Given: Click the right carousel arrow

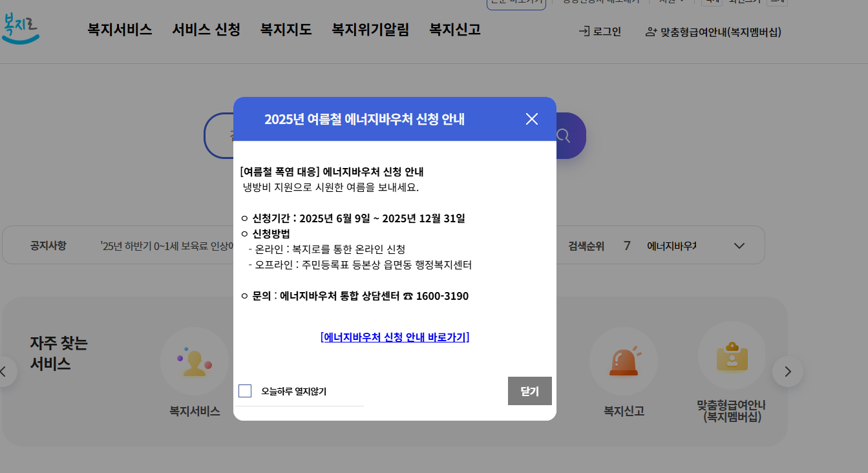Looking at the screenshot, I should pos(788,372).
